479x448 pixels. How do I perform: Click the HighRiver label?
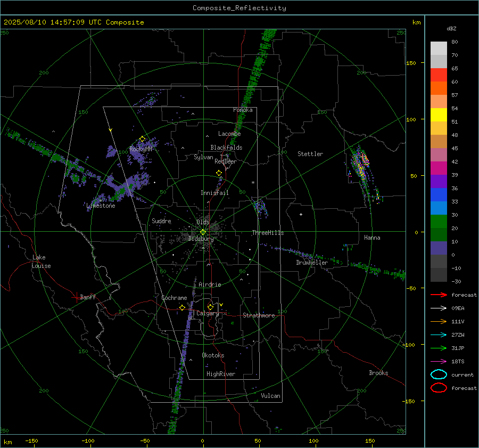221,374
